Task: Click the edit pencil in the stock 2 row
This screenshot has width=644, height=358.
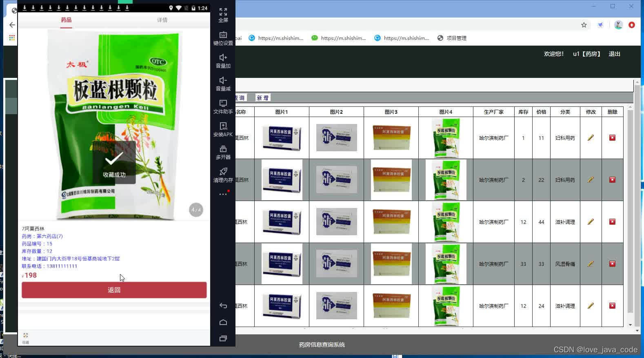Action: click(x=591, y=180)
